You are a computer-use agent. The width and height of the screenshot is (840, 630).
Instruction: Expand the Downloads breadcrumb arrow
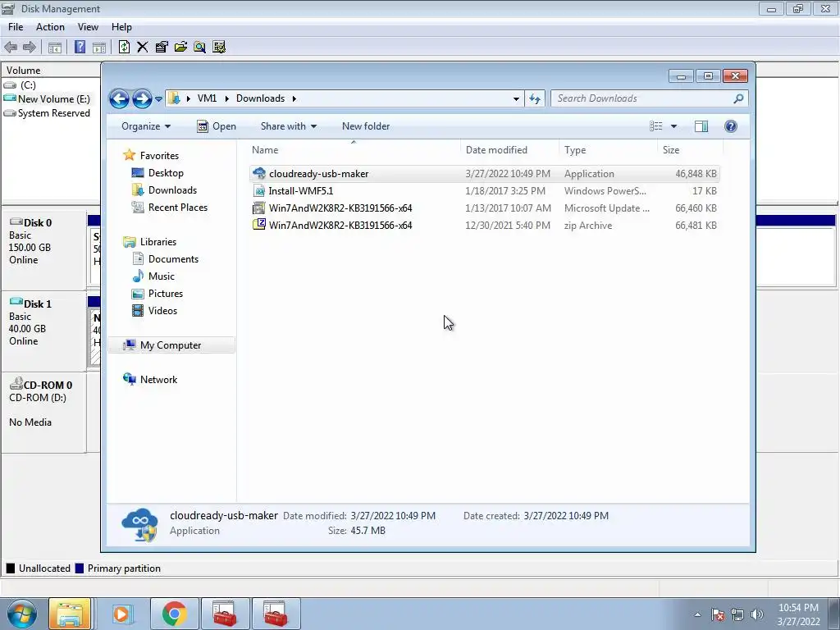[294, 98]
